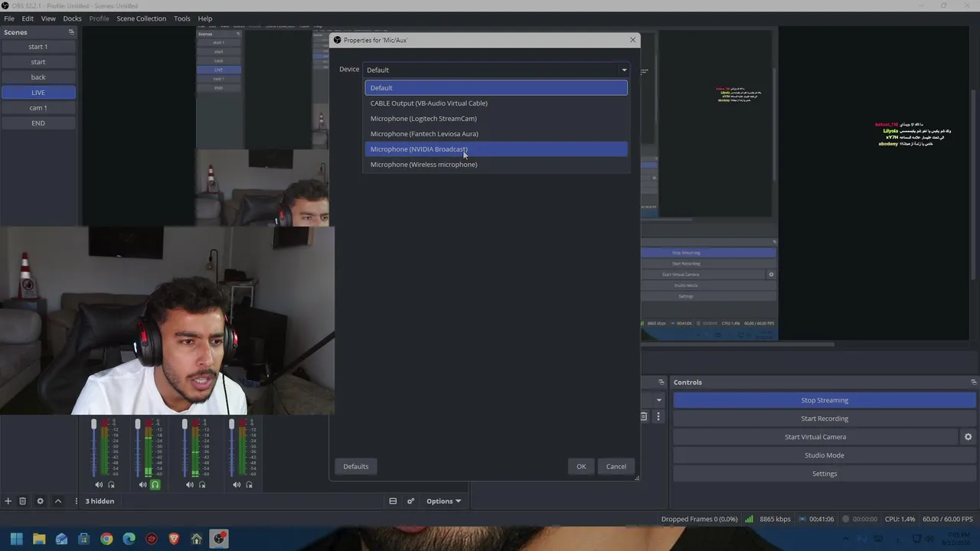This screenshot has width=980, height=551.
Task: Open the Microsoft Store taskbar icon
Action: point(84,539)
